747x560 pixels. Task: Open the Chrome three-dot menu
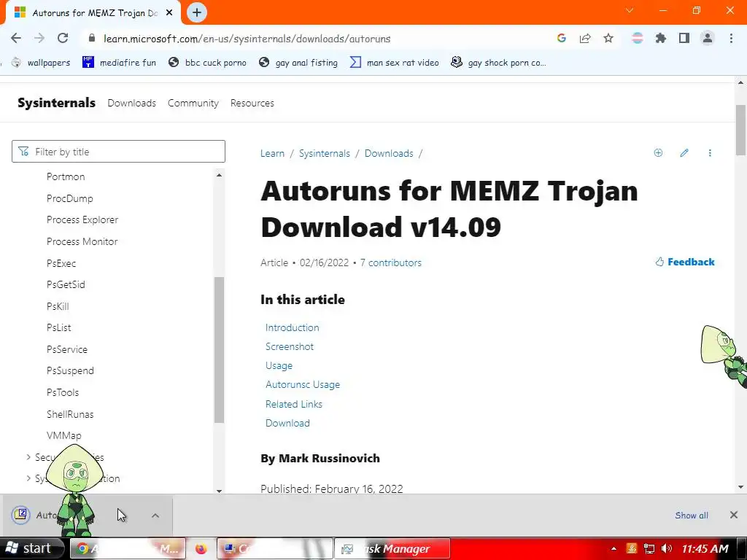point(731,39)
